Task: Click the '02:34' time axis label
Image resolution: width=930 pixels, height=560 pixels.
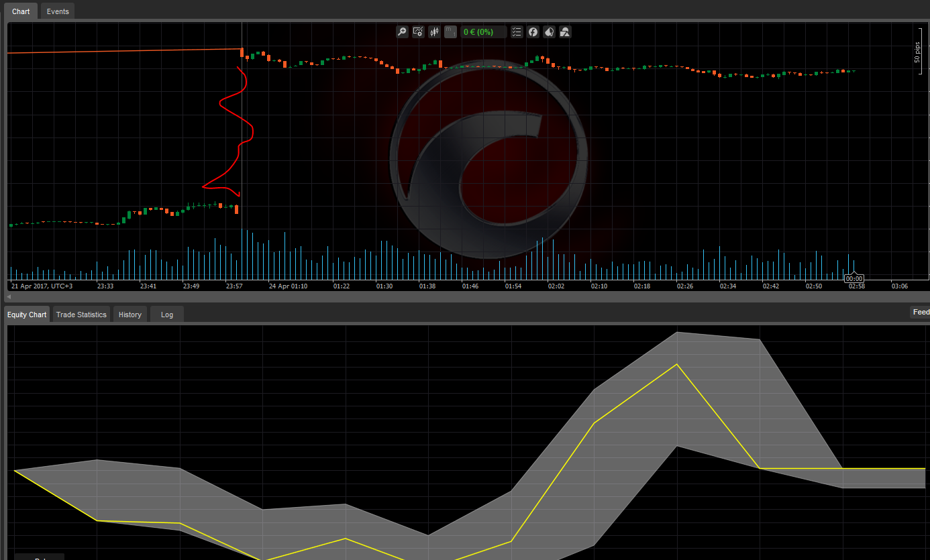Action: click(728, 286)
